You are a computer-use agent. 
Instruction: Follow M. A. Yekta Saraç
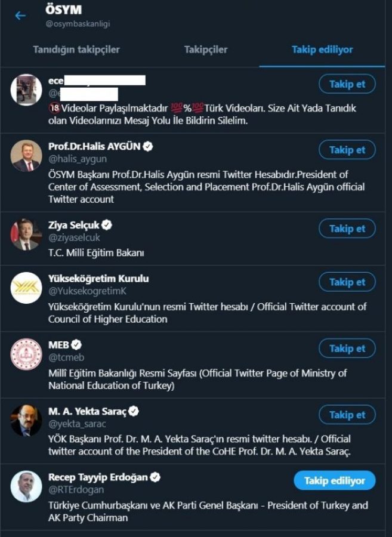[347, 414]
